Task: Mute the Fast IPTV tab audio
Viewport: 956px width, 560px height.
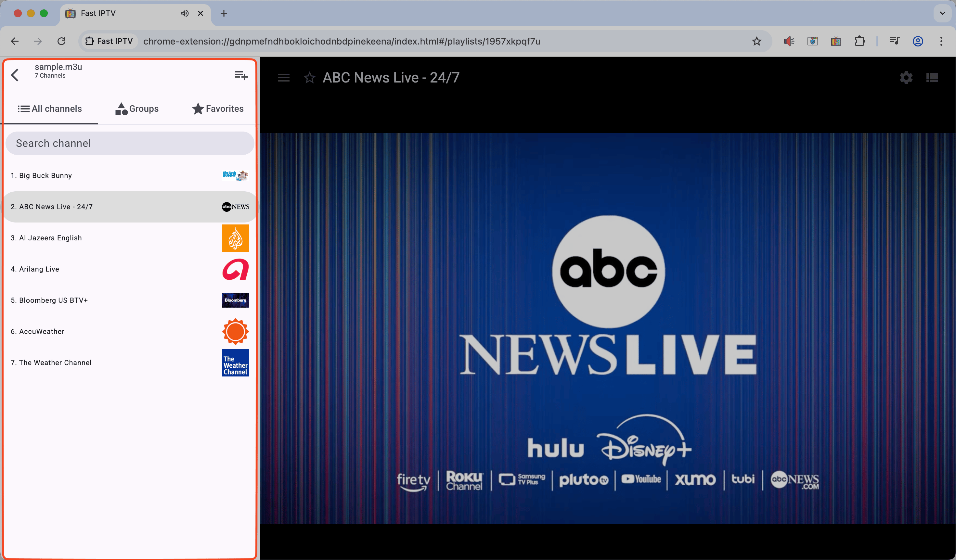Action: click(x=185, y=13)
